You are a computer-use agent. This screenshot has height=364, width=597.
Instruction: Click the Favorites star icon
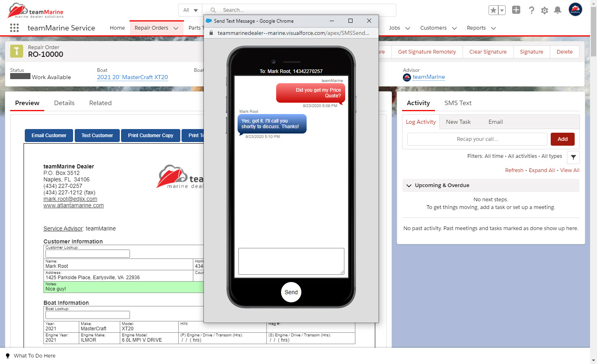(x=493, y=10)
